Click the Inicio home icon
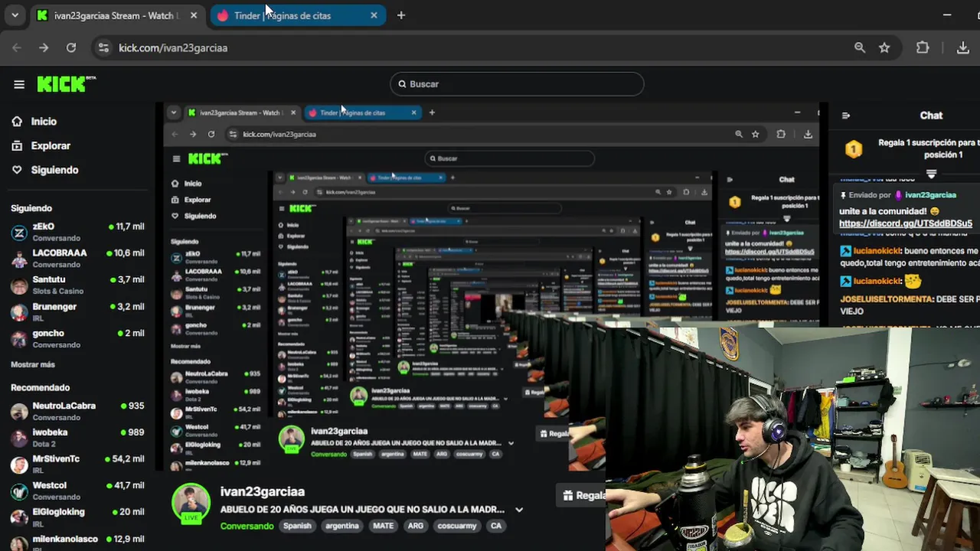 (x=17, y=121)
